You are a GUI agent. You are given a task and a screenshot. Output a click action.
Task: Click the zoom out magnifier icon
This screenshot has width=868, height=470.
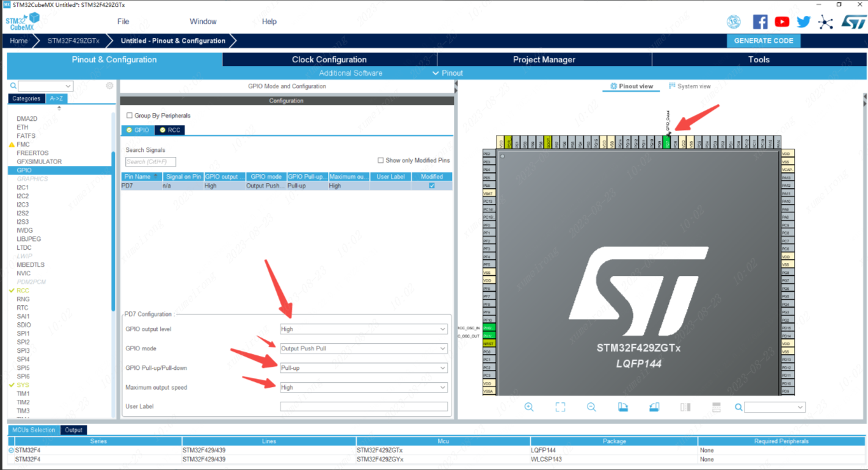pyautogui.click(x=591, y=407)
